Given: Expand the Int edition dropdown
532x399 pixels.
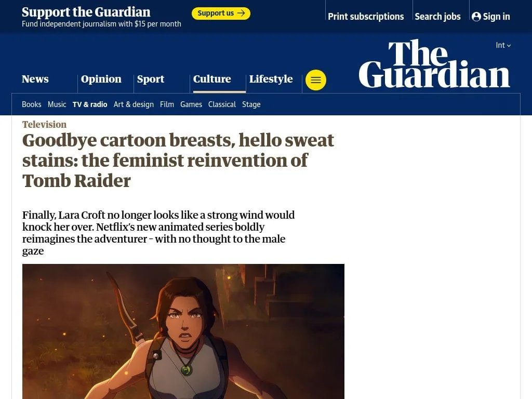Looking at the screenshot, I should click(503, 45).
